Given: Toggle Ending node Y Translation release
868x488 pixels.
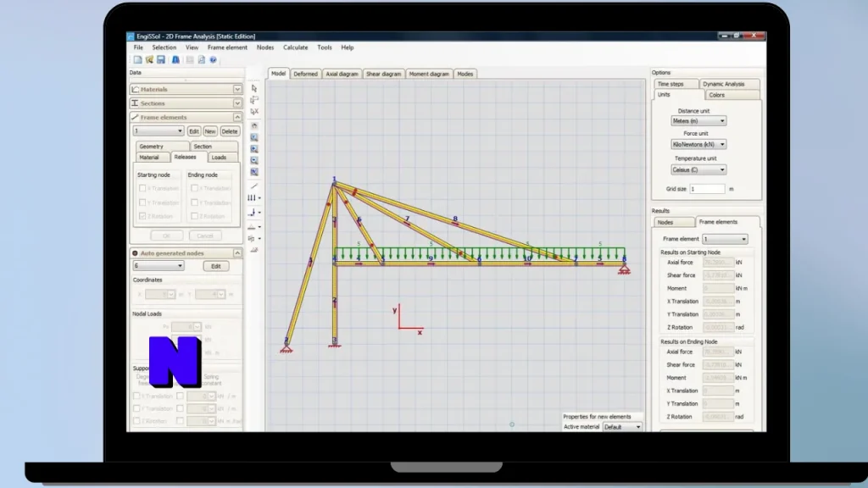Looking at the screenshot, I should click(x=194, y=202).
